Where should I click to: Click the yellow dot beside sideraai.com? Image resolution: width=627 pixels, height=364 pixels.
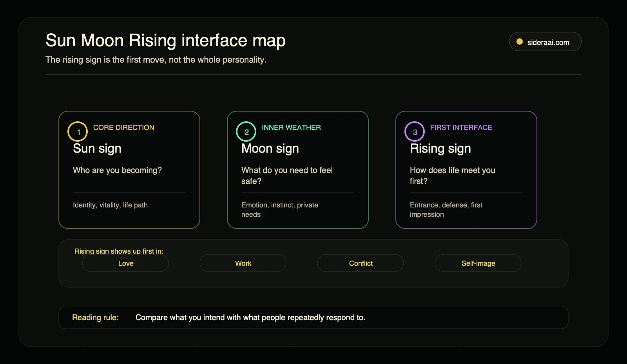coord(520,41)
